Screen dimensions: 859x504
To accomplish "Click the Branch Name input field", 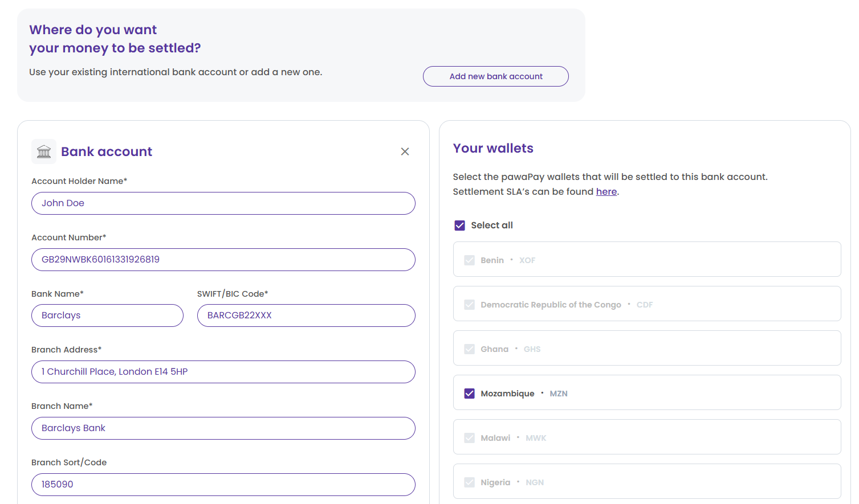I will [223, 428].
